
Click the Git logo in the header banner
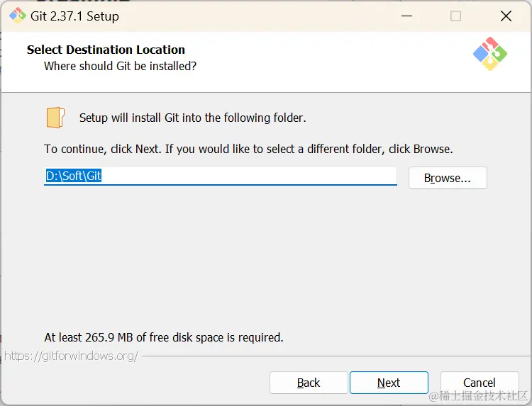[490, 54]
